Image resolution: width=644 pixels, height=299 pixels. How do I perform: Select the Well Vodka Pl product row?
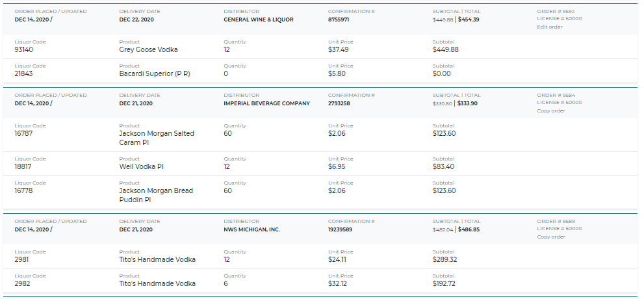click(x=141, y=166)
